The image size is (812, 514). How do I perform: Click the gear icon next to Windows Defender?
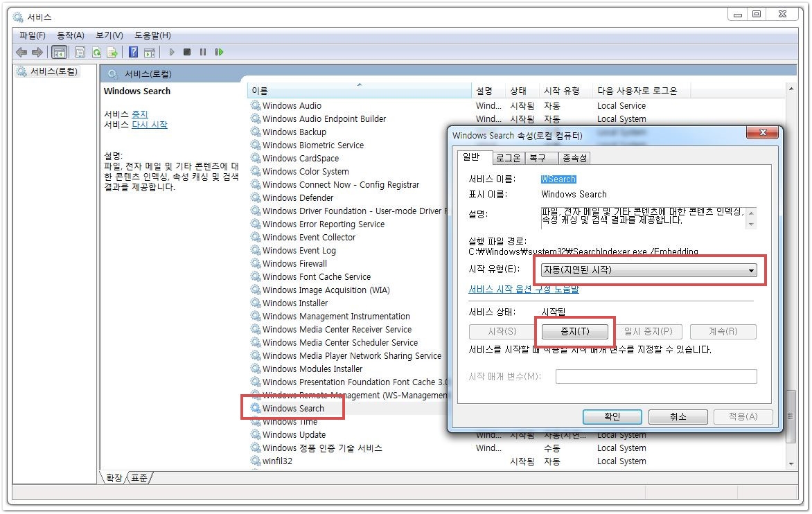255,197
